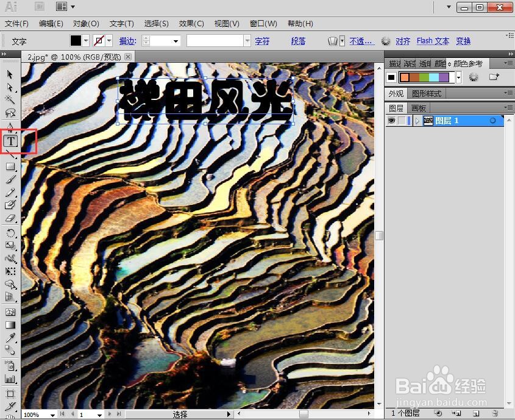Image resolution: width=515 pixels, height=420 pixels.
Task: Save color group to Swatches panel
Action: coord(494,77)
